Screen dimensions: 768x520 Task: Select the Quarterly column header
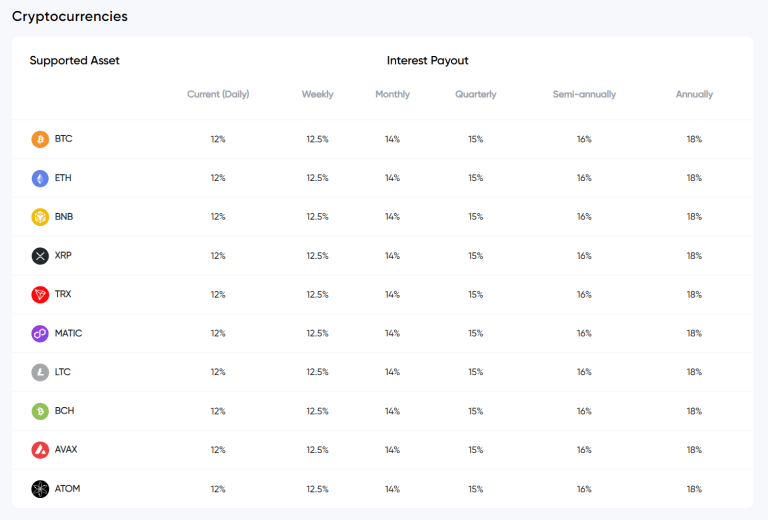(475, 94)
